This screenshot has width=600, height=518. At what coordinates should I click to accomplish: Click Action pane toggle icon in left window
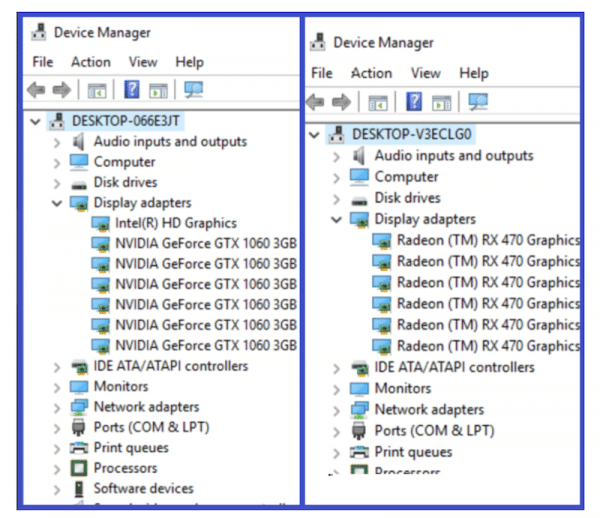pos(158,91)
